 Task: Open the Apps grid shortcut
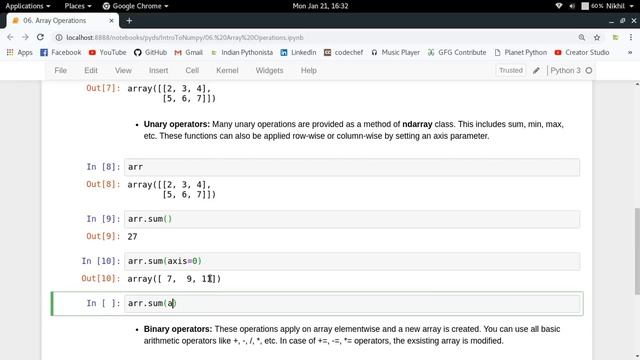tap(19, 52)
